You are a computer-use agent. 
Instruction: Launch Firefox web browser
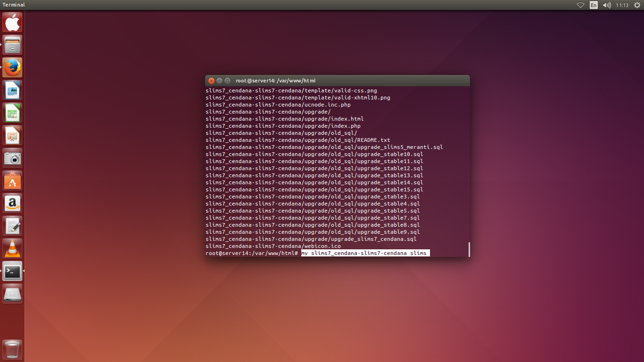(x=12, y=67)
